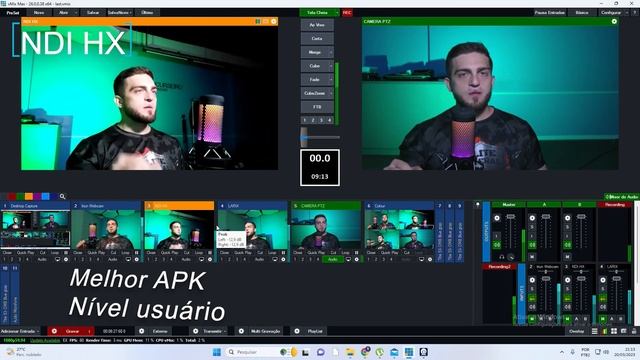640x360 pixels.
Task: Open the Transmitir dropdown arrow
Action: [x=225, y=331]
